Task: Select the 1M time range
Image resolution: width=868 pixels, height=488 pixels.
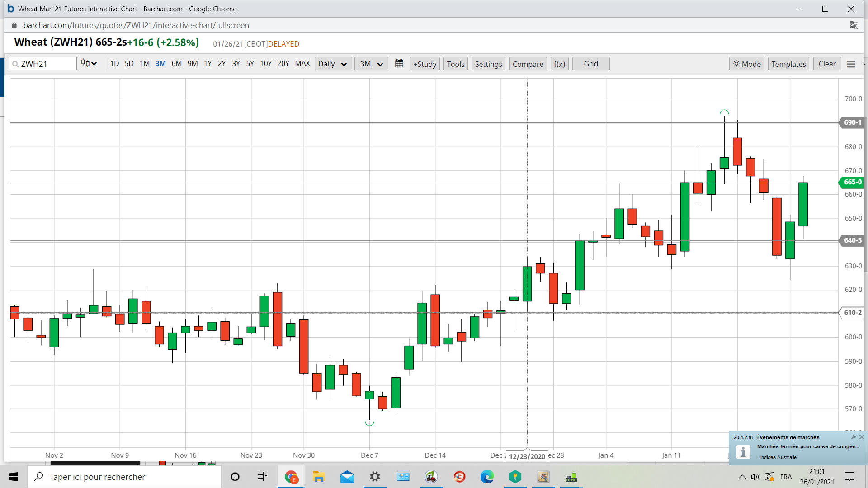Action: pyautogui.click(x=145, y=64)
